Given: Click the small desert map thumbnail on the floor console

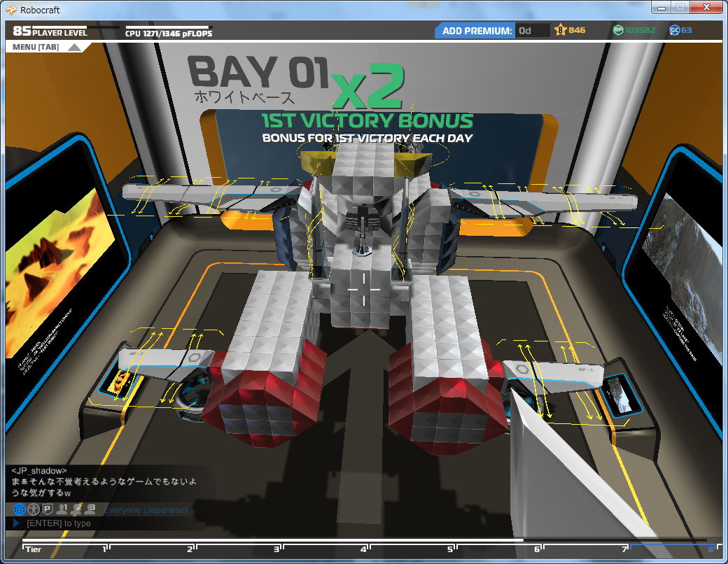Looking at the screenshot, I should point(122,381).
